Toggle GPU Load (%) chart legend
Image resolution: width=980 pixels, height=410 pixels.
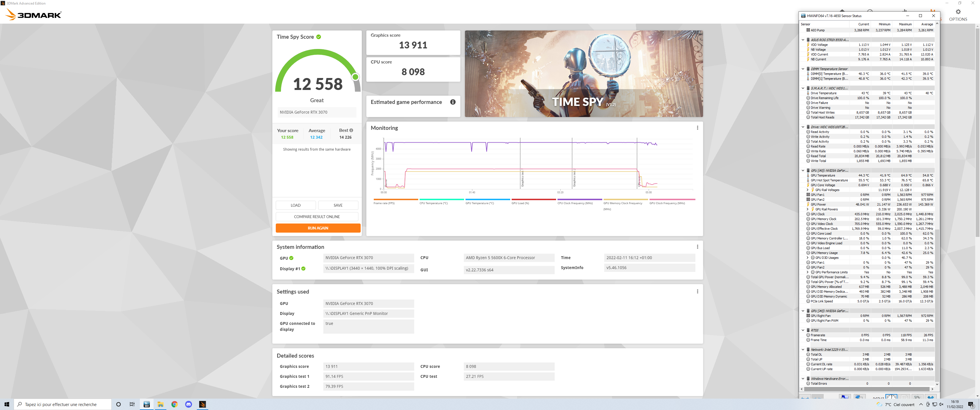520,203
